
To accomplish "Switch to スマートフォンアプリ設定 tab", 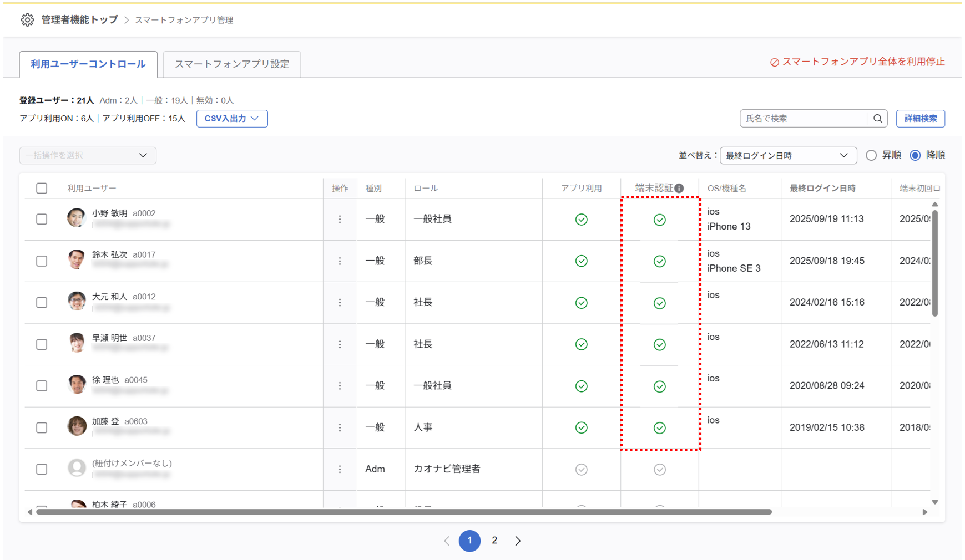I will (x=232, y=64).
